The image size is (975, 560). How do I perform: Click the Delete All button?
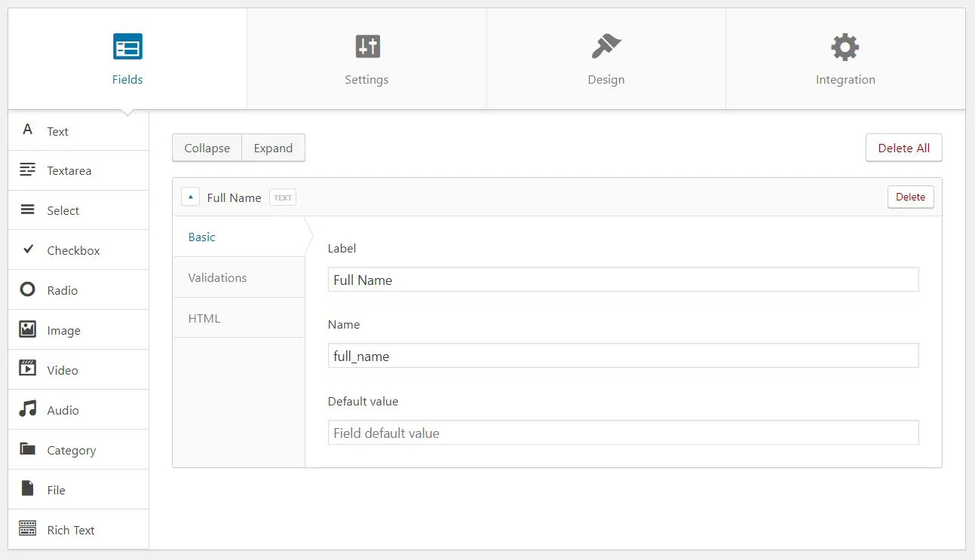click(x=904, y=148)
